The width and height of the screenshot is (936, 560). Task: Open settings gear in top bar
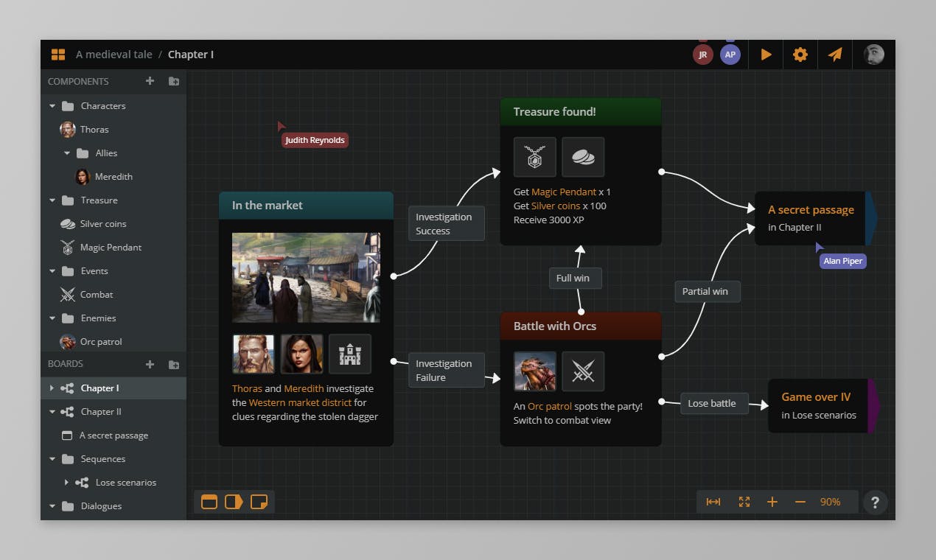point(800,55)
